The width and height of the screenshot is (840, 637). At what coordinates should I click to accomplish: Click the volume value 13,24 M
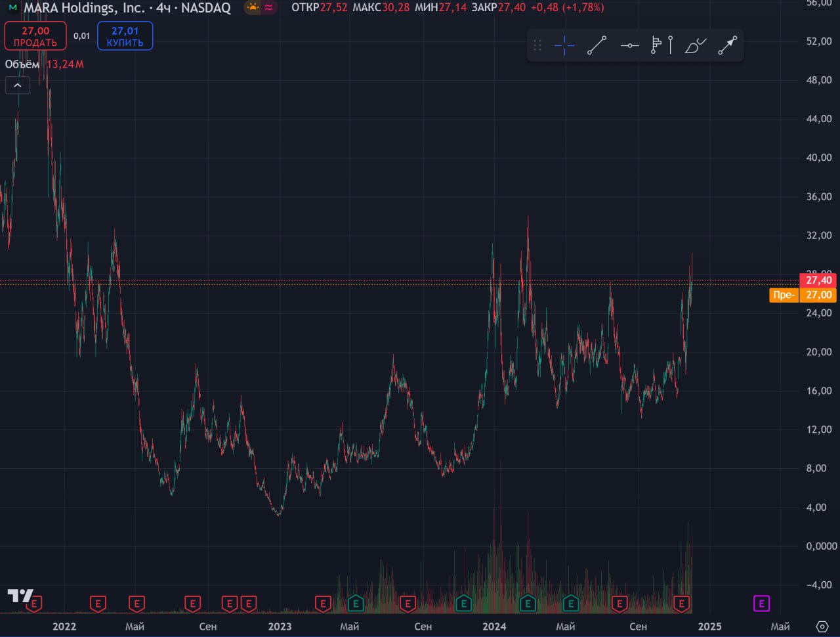click(x=65, y=64)
